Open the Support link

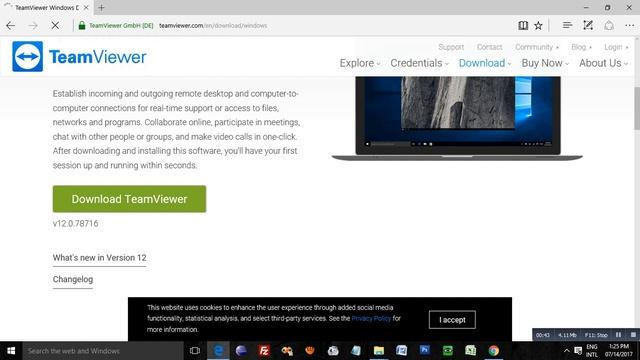451,47
